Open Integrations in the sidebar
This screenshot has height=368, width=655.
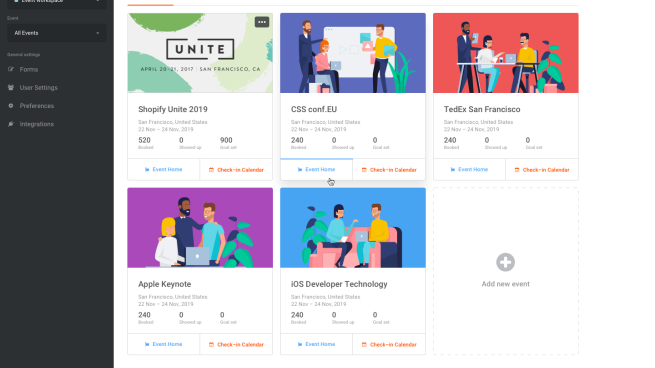tap(37, 124)
